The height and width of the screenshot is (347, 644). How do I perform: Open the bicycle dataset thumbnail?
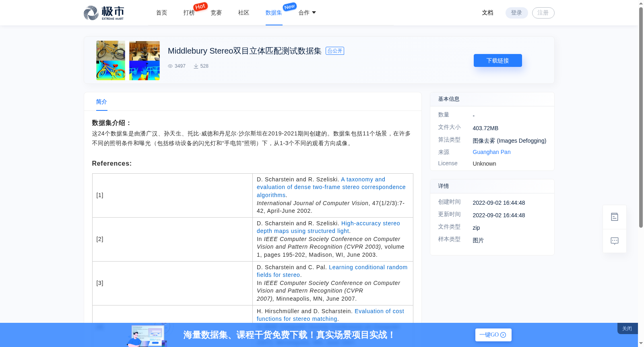pyautogui.click(x=111, y=60)
